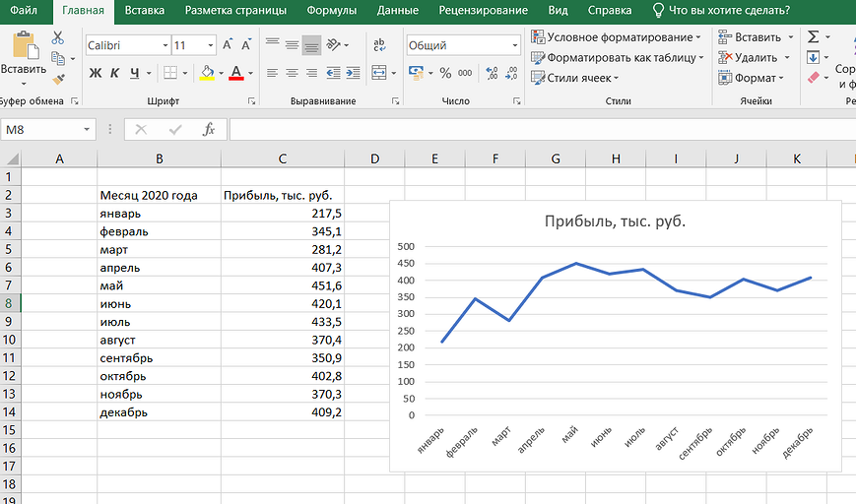Open the Calibri font name dropdown

coord(127,45)
